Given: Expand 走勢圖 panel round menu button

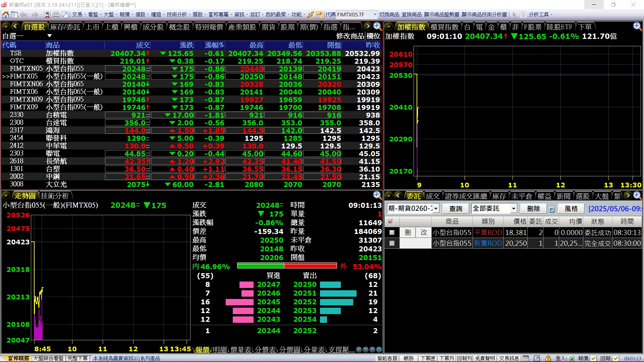Looking at the screenshot, I should point(6,195).
